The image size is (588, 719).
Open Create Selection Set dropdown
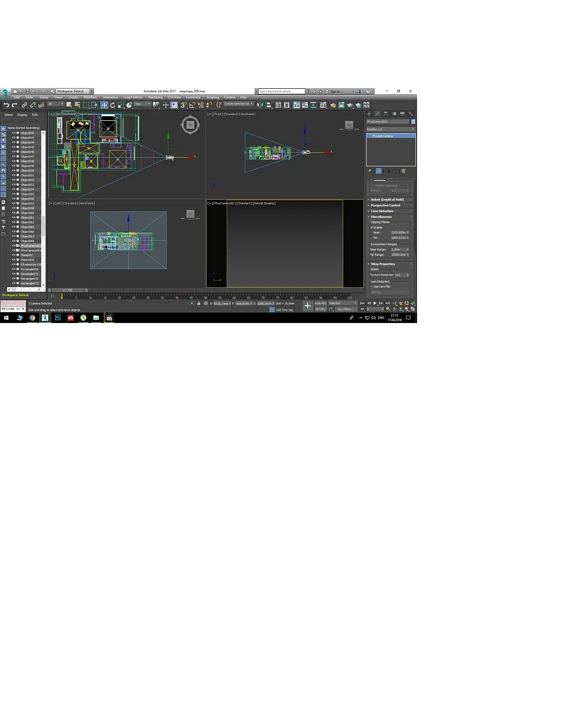(239, 104)
